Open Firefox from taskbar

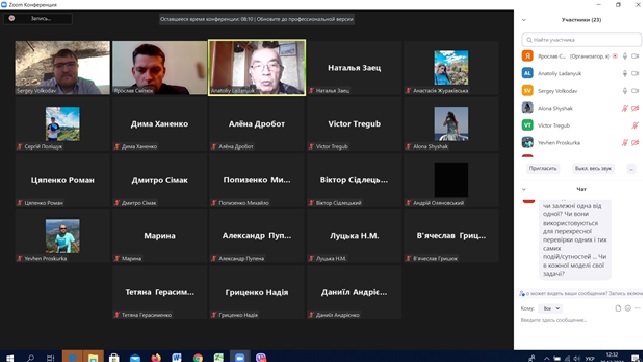pos(156,357)
